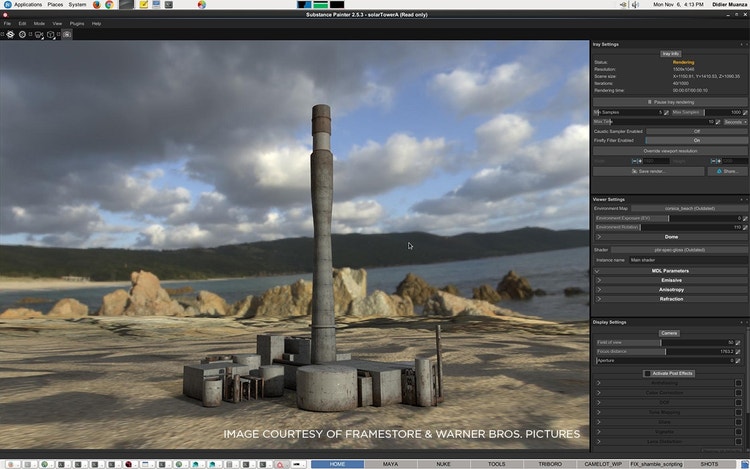Click the edit icon beside Focus distance
The width and height of the screenshot is (750, 469).
point(739,351)
